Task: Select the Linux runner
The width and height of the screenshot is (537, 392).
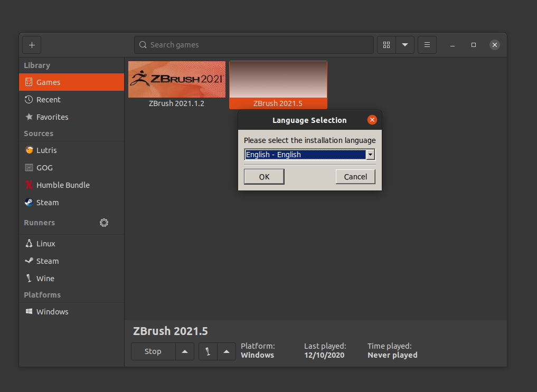Action: [72, 244]
